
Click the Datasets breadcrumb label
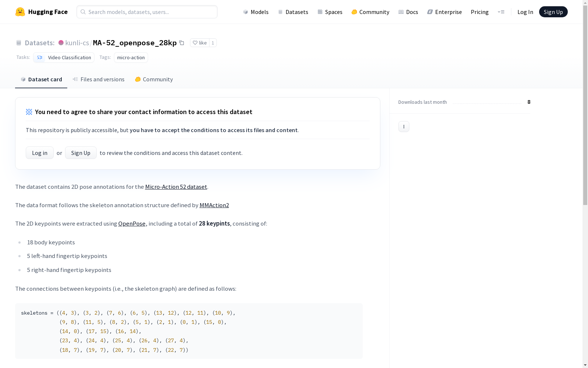(x=39, y=43)
